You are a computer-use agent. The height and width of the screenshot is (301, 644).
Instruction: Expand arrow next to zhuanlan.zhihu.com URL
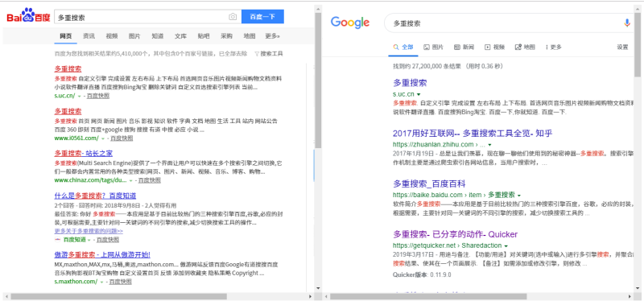[489, 145]
